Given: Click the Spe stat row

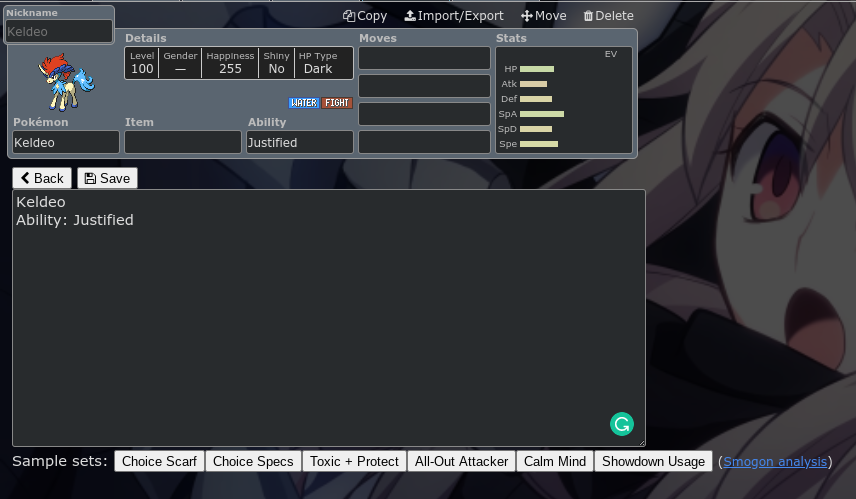Looking at the screenshot, I should tap(564, 144).
